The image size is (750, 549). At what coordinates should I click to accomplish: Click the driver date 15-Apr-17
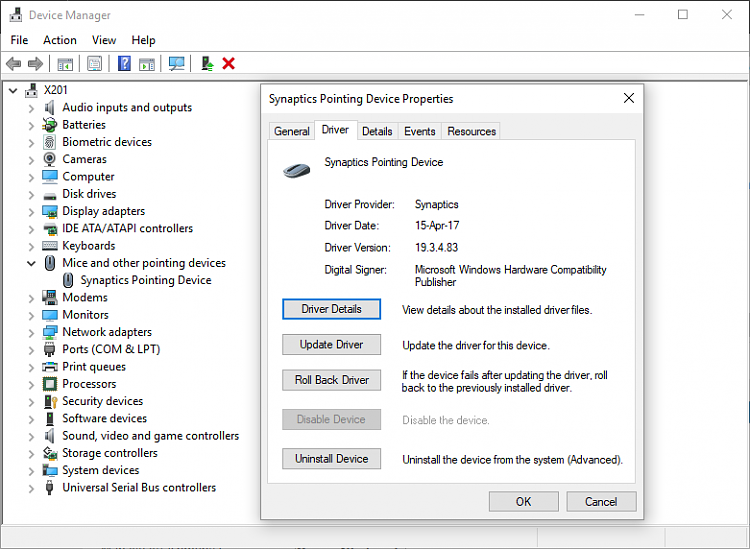tap(437, 225)
